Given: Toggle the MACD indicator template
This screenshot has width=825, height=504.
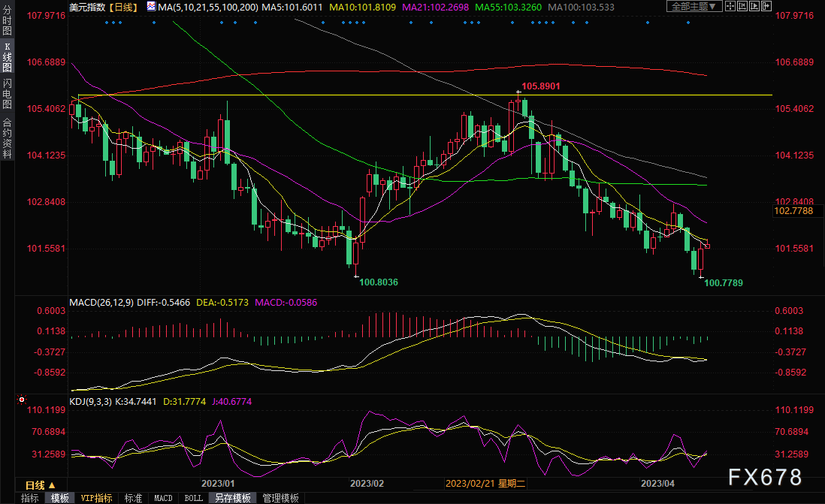Looking at the screenshot, I should coord(163,498).
